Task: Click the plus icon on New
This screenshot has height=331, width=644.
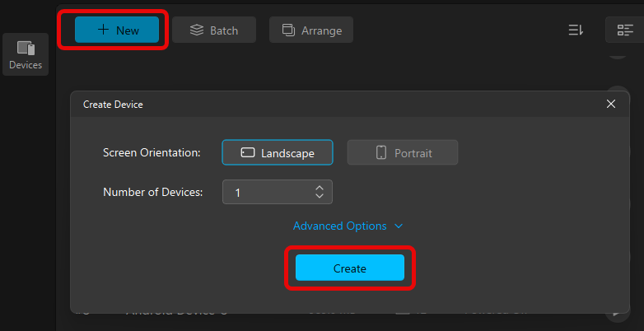Action: point(103,30)
